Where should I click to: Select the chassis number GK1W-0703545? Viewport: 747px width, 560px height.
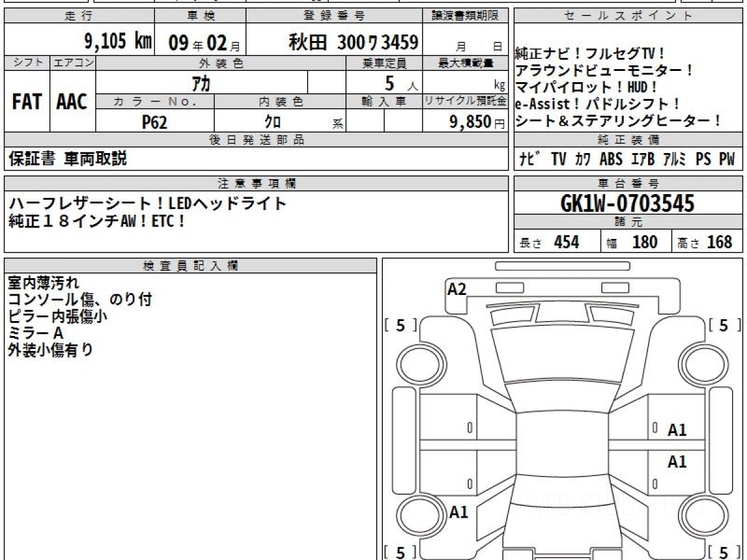coord(627,203)
